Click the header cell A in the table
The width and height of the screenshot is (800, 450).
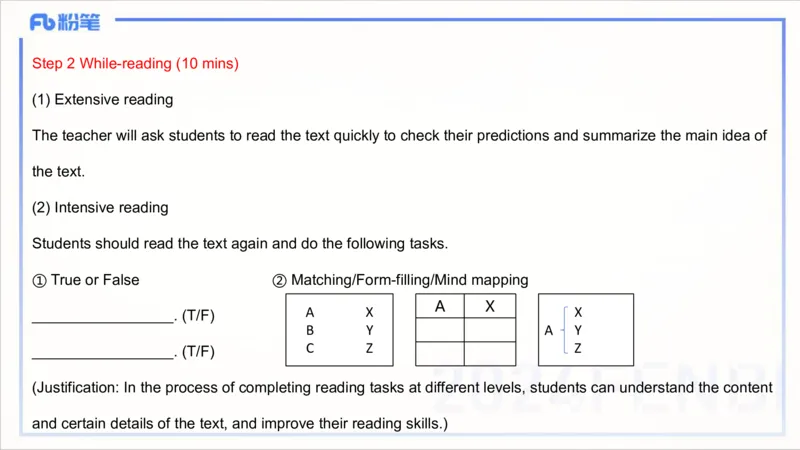[x=440, y=307]
